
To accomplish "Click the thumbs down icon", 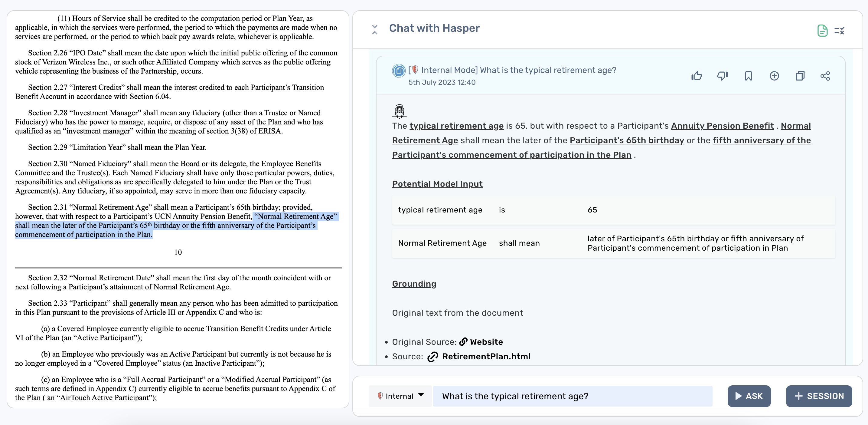I will (722, 76).
